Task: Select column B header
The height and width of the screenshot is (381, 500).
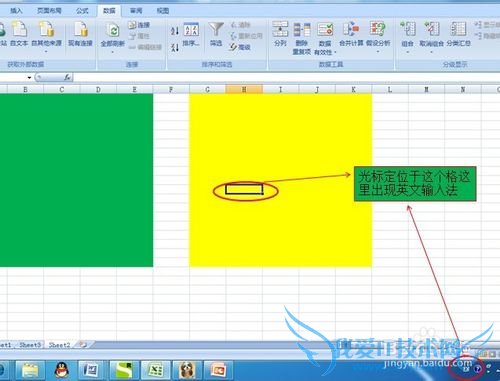Action: tap(25, 89)
